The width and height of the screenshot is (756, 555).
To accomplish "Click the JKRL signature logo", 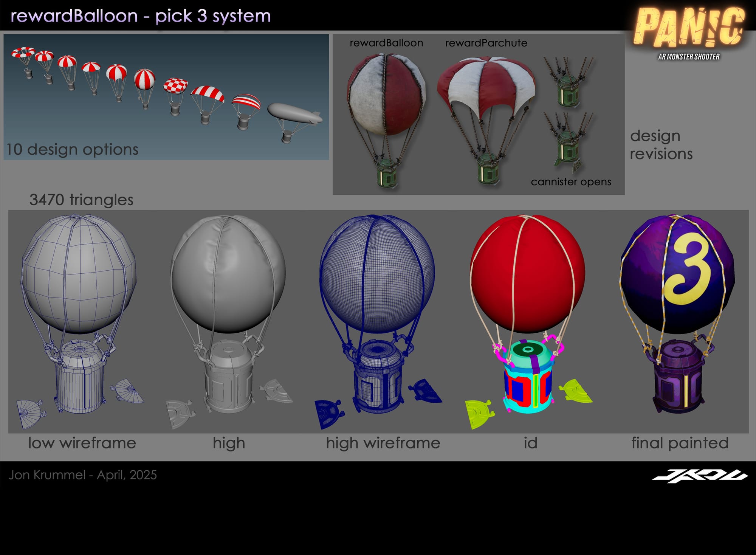I will click(700, 476).
